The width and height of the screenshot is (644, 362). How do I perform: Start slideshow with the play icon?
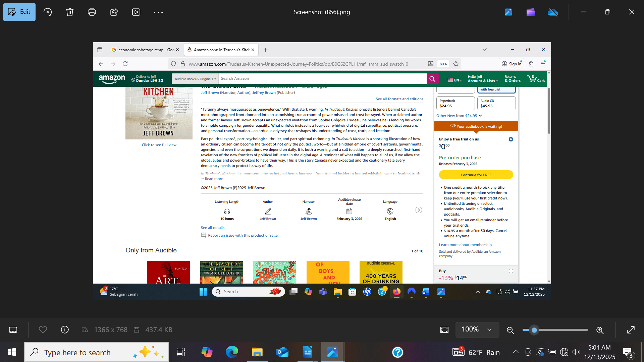pyautogui.click(x=136, y=12)
